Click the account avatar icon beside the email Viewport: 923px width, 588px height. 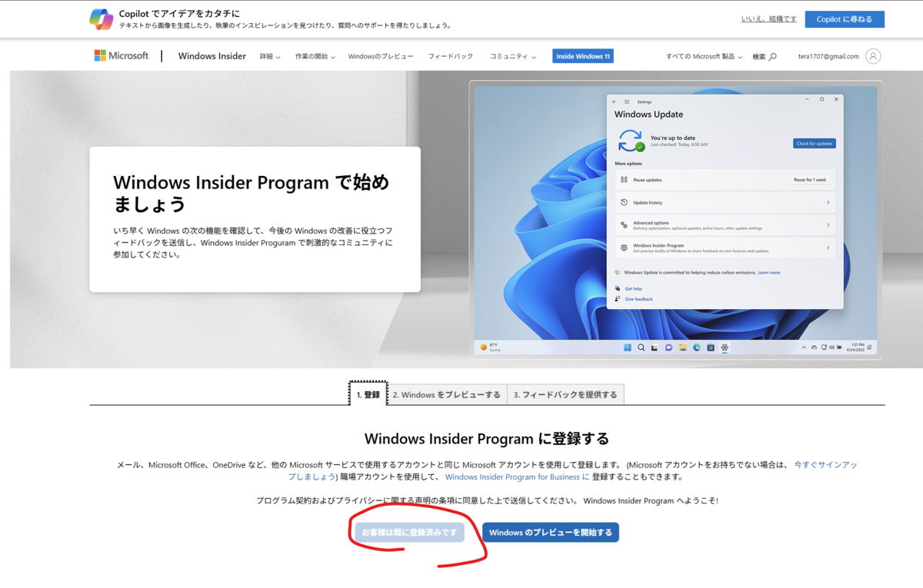coord(873,56)
